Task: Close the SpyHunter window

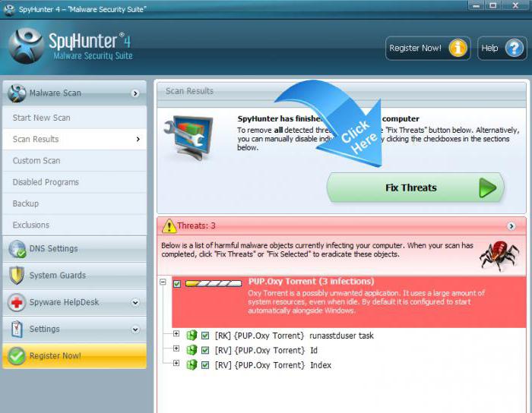Action: click(515, 5)
